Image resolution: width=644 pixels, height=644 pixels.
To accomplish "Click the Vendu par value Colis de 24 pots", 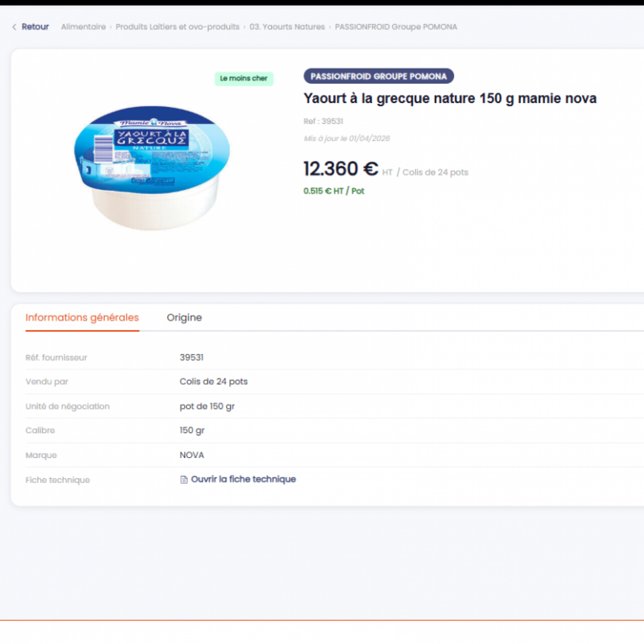I will coord(214,381).
